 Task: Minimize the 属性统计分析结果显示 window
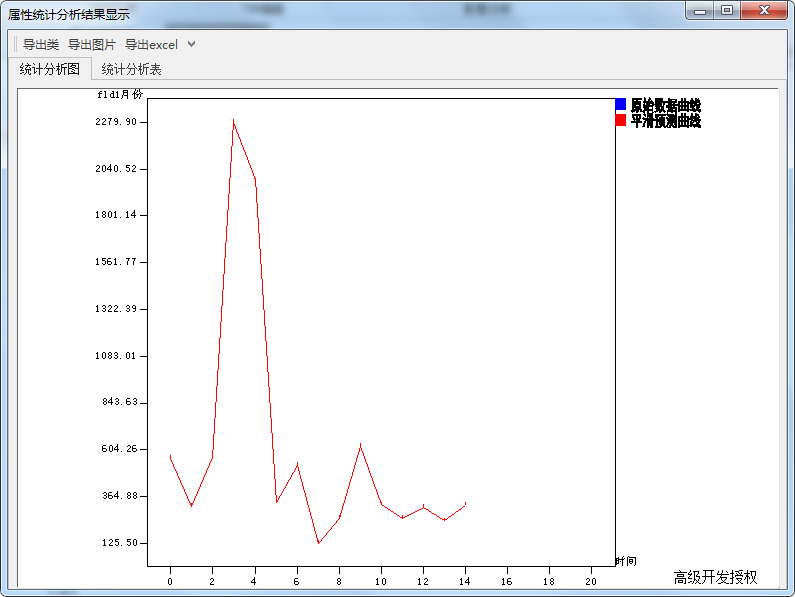700,11
